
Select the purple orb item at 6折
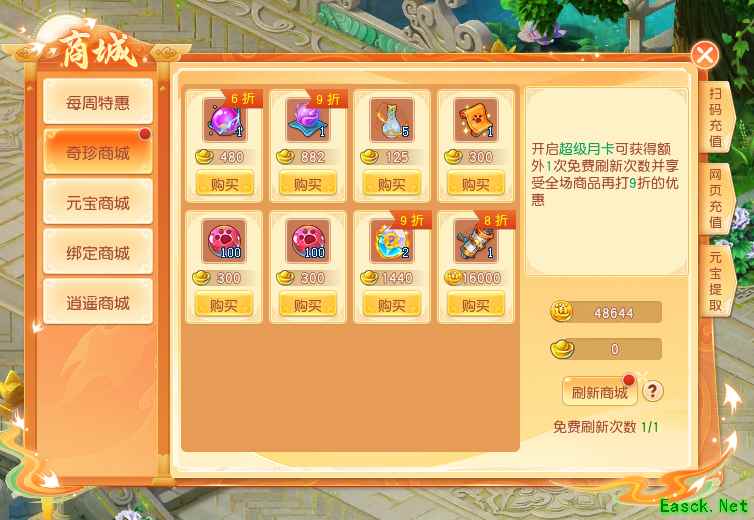pyautogui.click(x=225, y=120)
